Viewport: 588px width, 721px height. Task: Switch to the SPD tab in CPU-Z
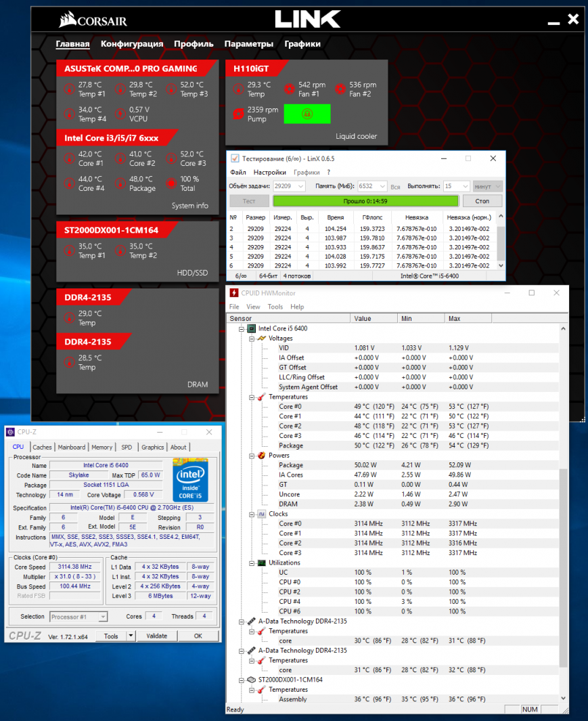pyautogui.click(x=127, y=447)
